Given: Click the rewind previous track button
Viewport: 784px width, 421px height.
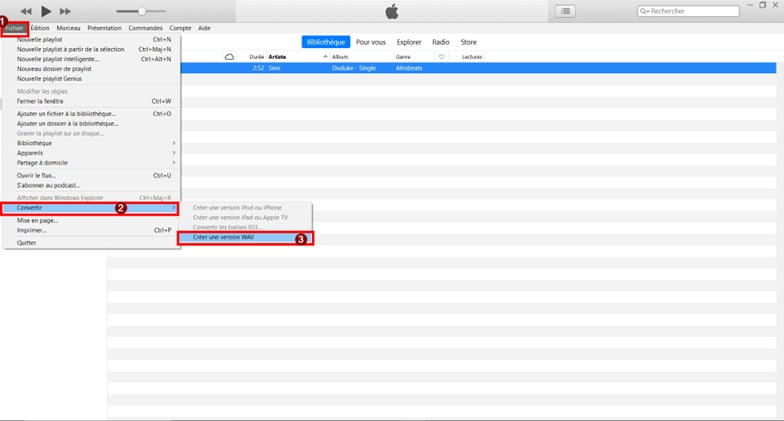Looking at the screenshot, I should (x=26, y=11).
